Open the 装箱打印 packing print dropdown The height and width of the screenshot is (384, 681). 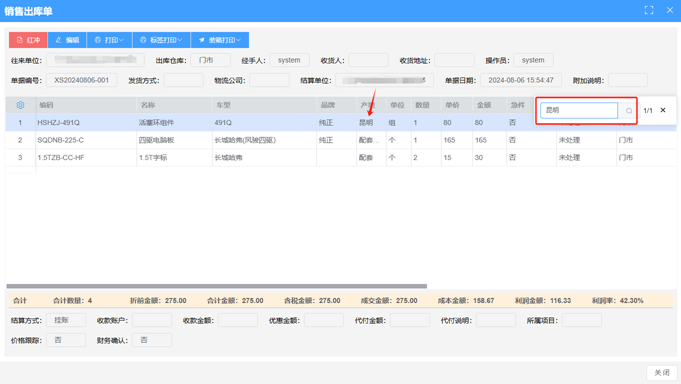point(220,40)
